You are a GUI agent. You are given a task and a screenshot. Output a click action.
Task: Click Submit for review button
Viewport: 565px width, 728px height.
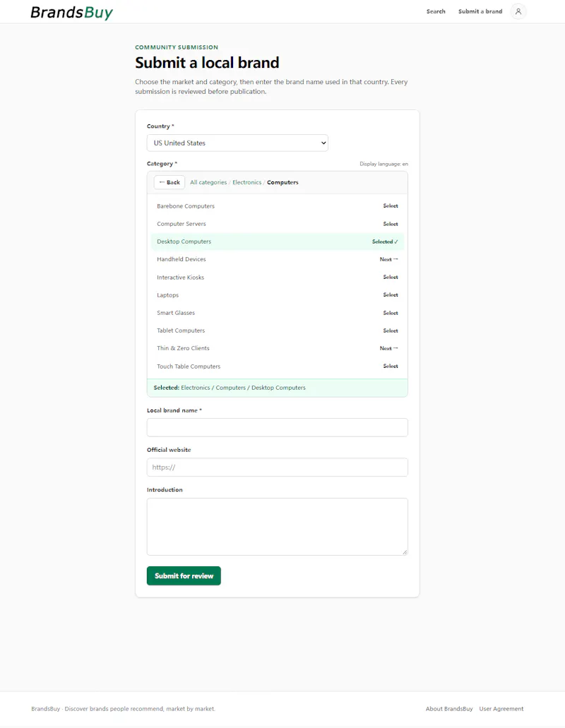tap(184, 575)
